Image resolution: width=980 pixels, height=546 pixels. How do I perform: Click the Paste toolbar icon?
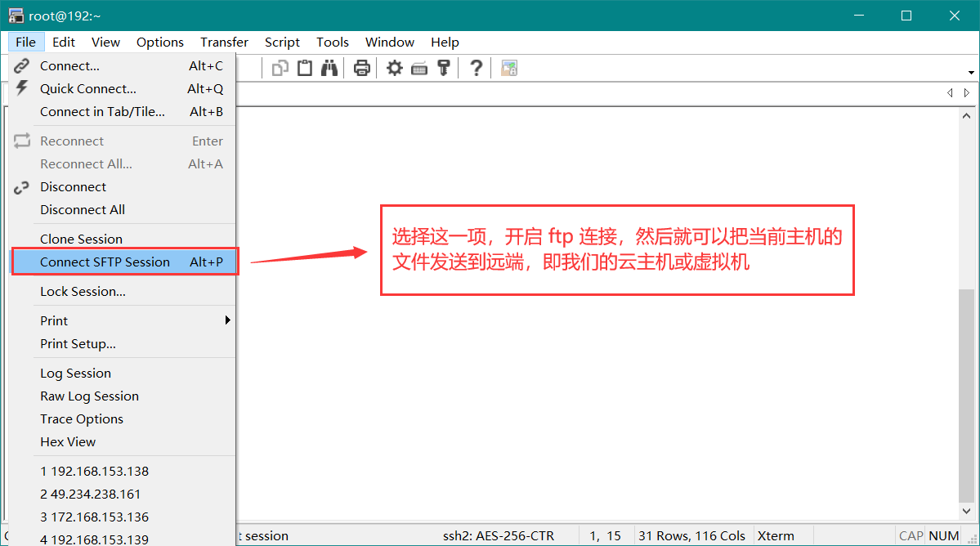click(304, 67)
